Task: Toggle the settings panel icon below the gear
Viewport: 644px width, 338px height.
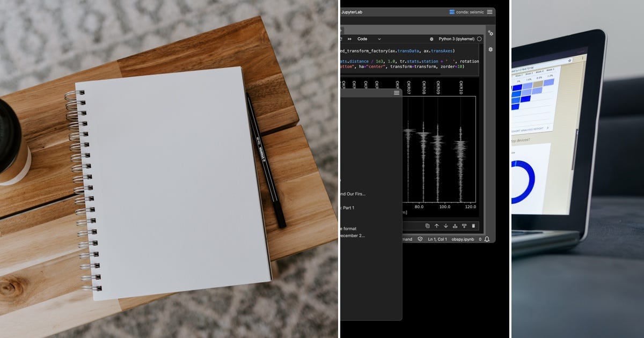Action: pyautogui.click(x=491, y=49)
